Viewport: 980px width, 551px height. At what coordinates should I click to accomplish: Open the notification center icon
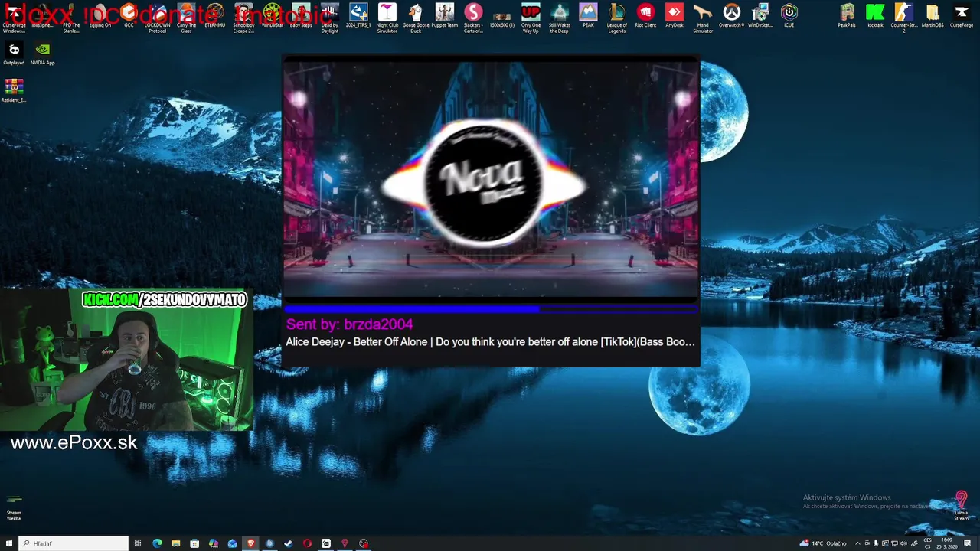969,543
